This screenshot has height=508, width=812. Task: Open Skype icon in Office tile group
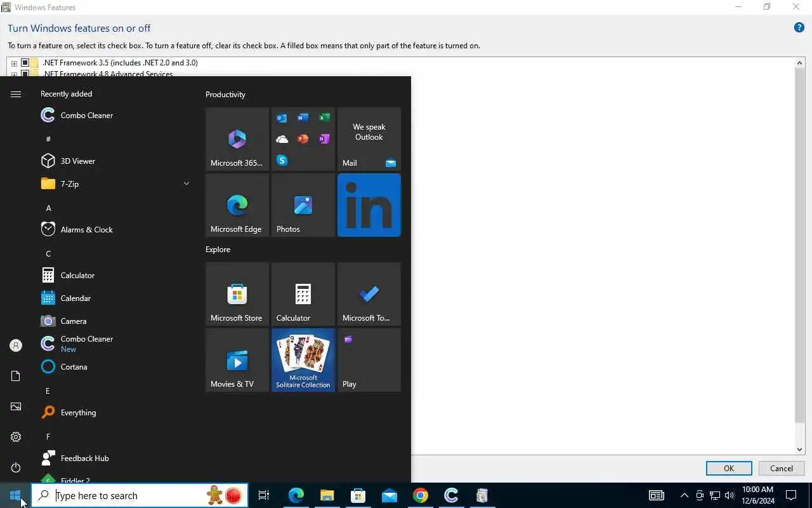click(x=282, y=160)
